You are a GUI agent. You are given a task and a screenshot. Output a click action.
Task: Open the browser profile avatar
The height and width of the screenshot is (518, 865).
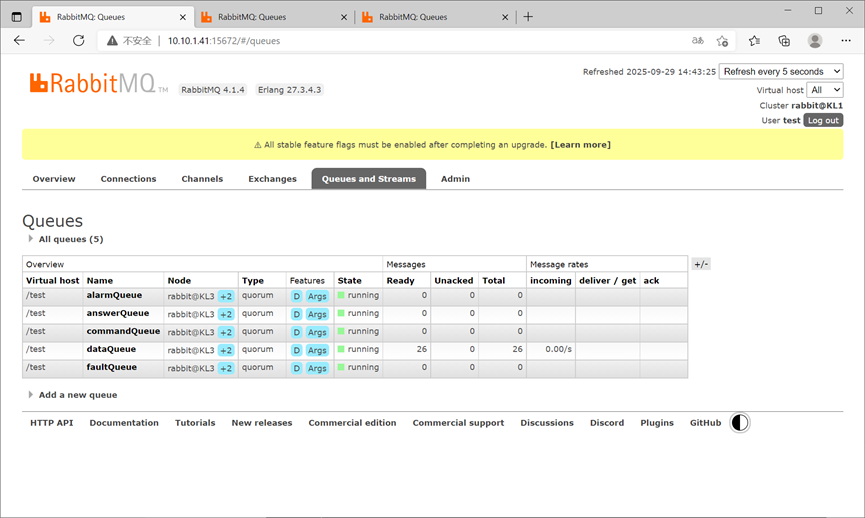pos(815,40)
